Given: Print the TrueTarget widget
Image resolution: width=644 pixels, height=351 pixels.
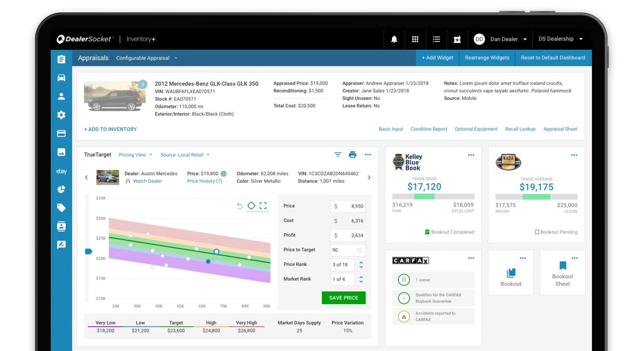Looking at the screenshot, I should tap(353, 155).
